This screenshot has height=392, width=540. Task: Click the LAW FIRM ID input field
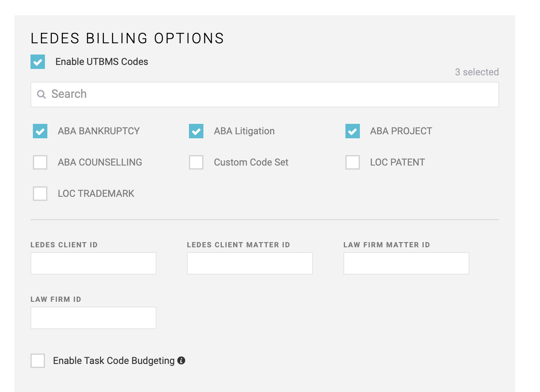pos(93,318)
